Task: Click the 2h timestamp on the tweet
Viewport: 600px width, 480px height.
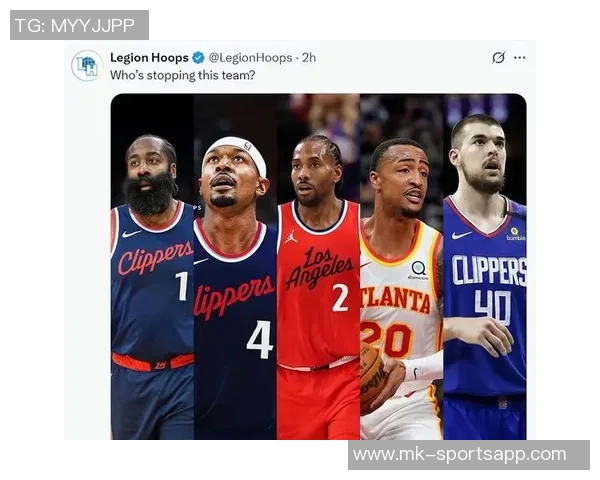Action: pos(309,58)
